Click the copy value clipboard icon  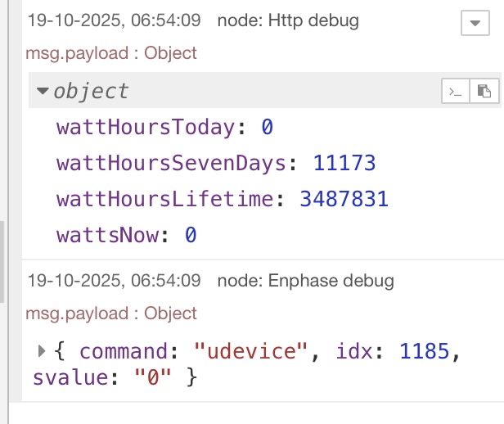tap(485, 92)
